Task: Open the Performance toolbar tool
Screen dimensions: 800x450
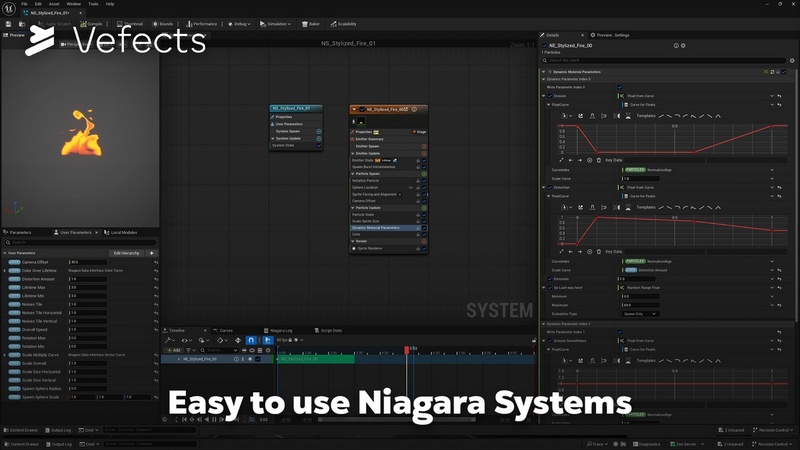Action: [203, 23]
